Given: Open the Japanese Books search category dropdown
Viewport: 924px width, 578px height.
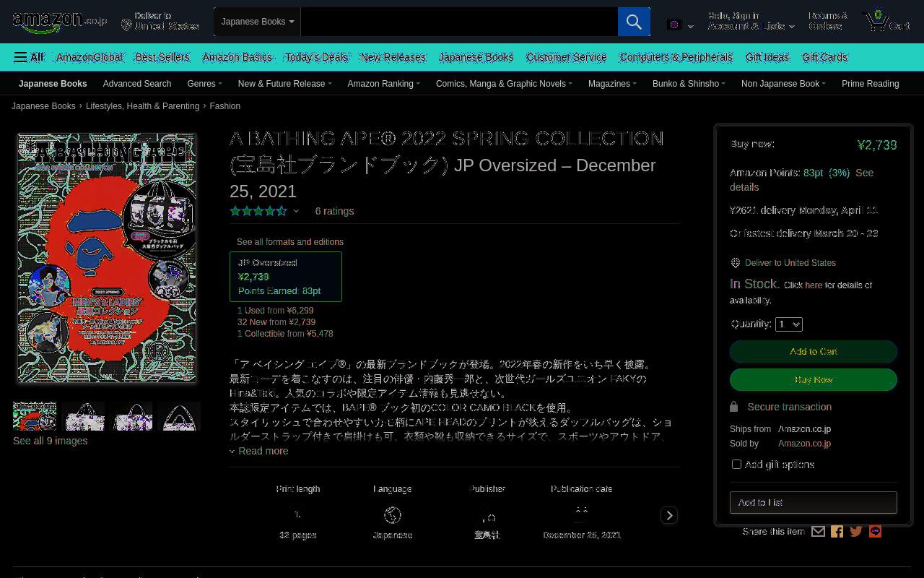Looking at the screenshot, I should pos(257,22).
